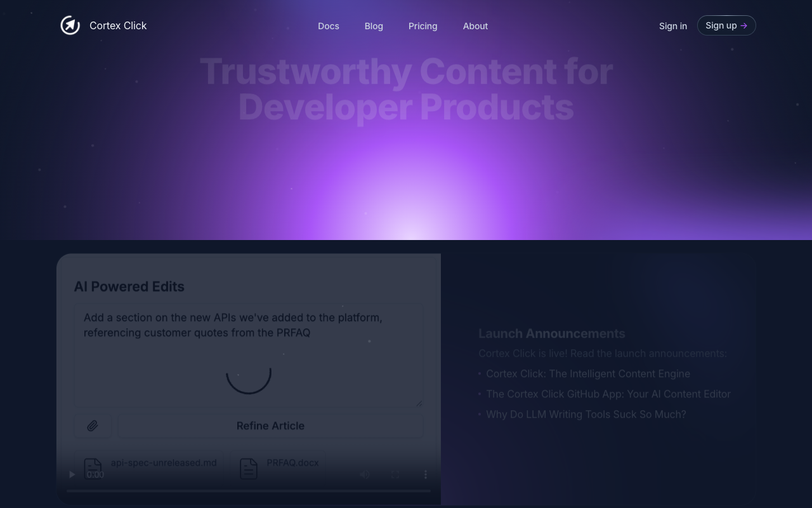
Task: Open the video's more options menu
Action: coord(426,474)
